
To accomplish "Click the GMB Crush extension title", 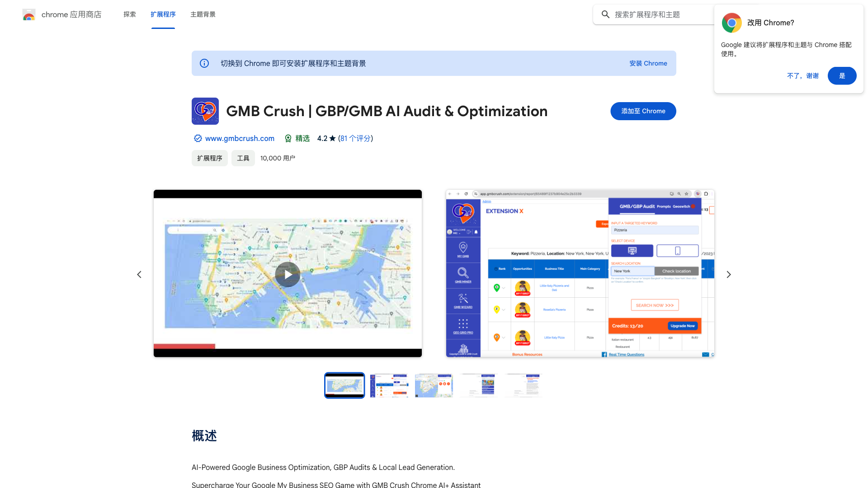I will (387, 111).
